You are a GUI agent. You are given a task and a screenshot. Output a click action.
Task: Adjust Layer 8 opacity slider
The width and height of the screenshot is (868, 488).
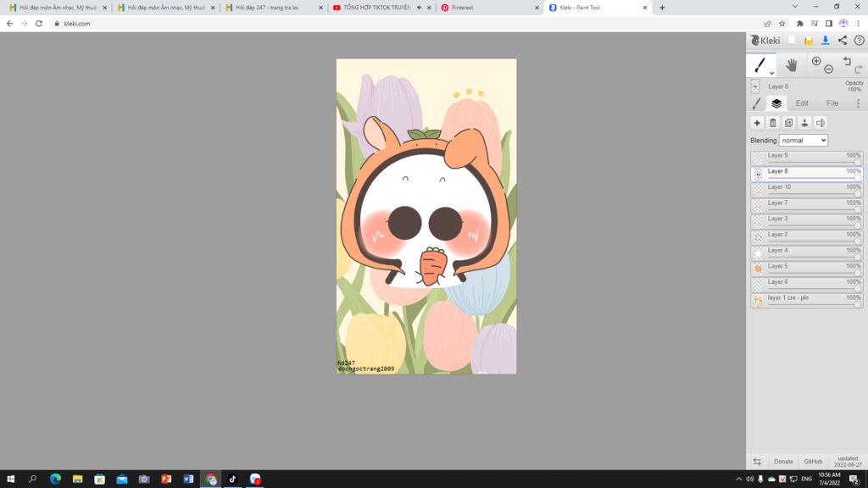(814, 178)
